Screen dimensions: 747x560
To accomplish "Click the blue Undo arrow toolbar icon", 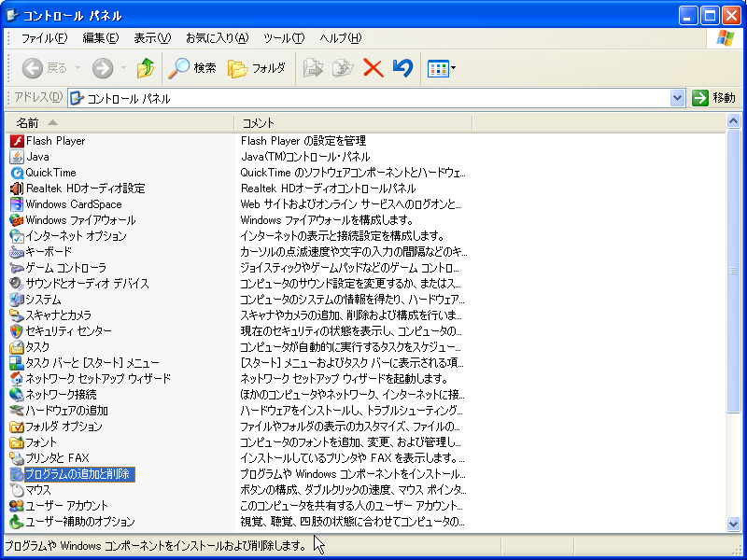I will coord(402,68).
